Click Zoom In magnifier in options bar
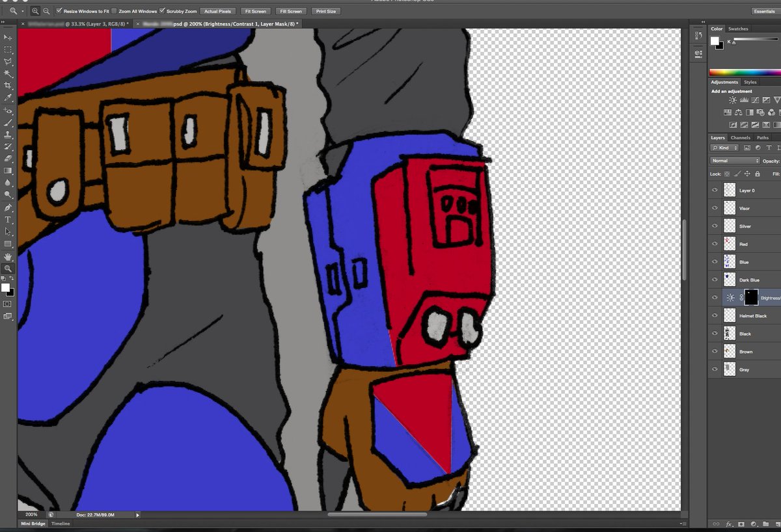 point(35,11)
